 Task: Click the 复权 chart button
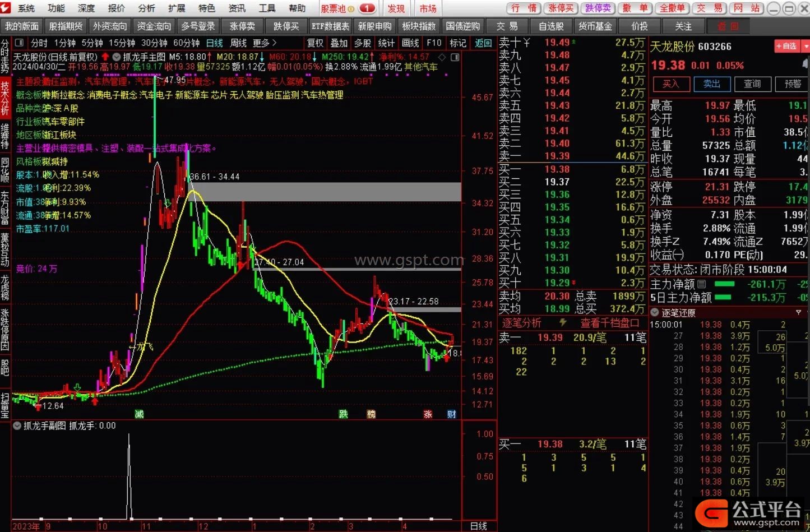(315, 43)
